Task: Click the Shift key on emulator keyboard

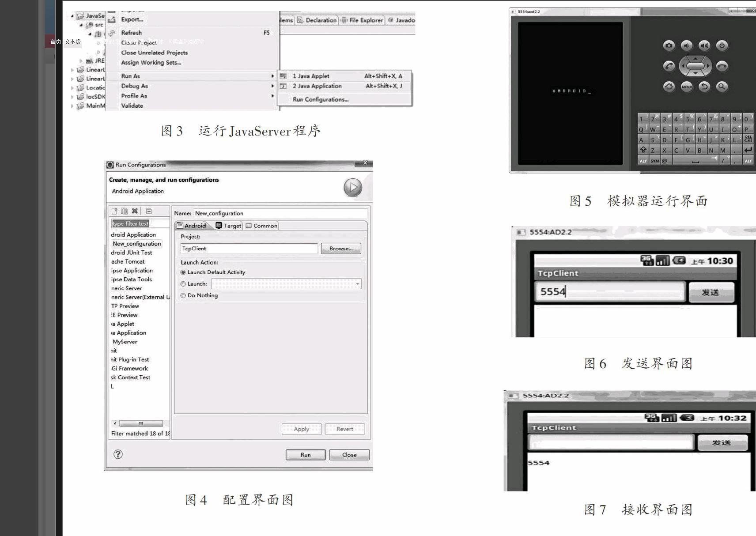Action: tap(643, 150)
